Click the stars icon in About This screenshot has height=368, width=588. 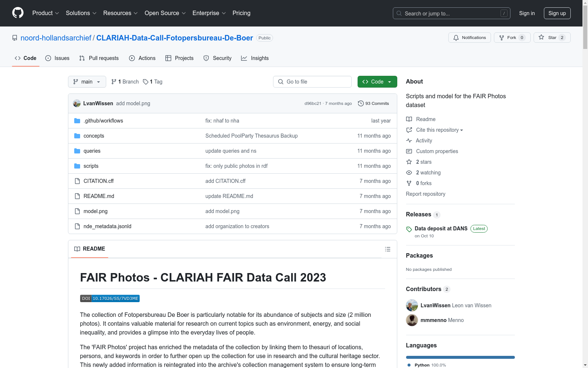[x=409, y=162]
